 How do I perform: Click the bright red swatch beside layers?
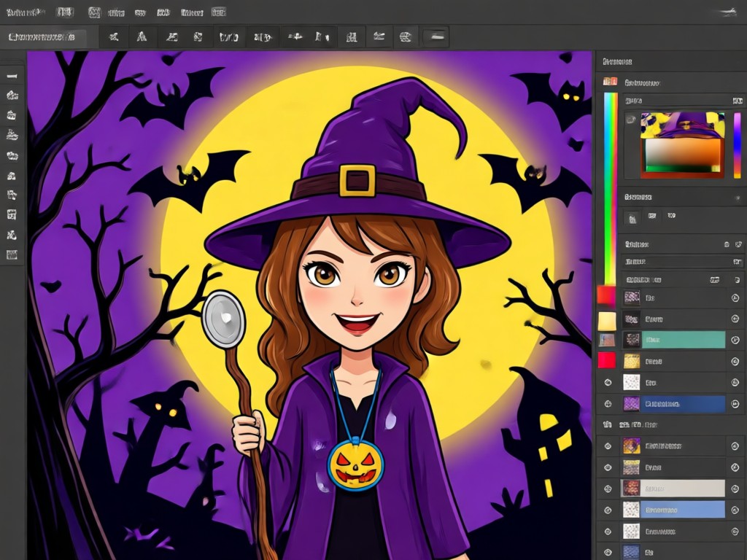[x=606, y=360]
